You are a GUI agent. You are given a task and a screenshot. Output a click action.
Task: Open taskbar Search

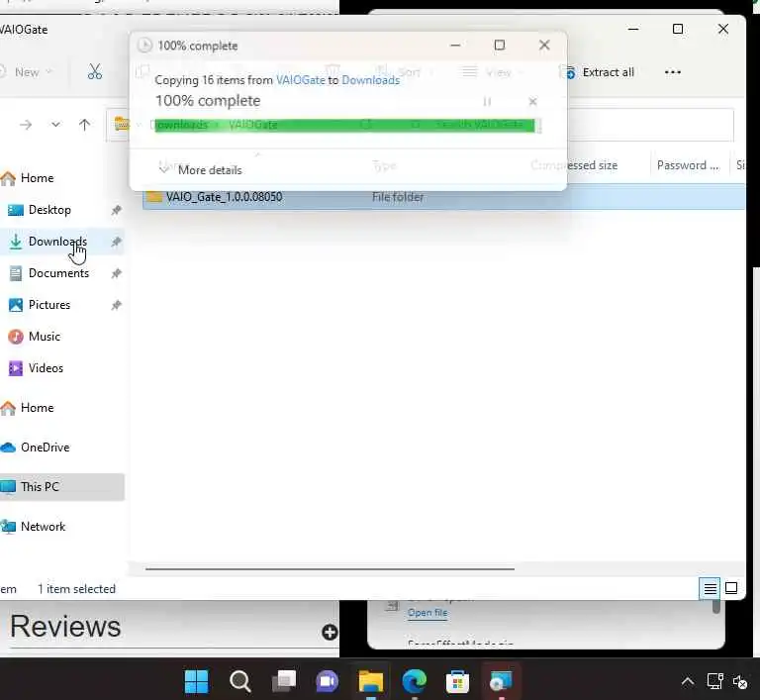point(239,681)
